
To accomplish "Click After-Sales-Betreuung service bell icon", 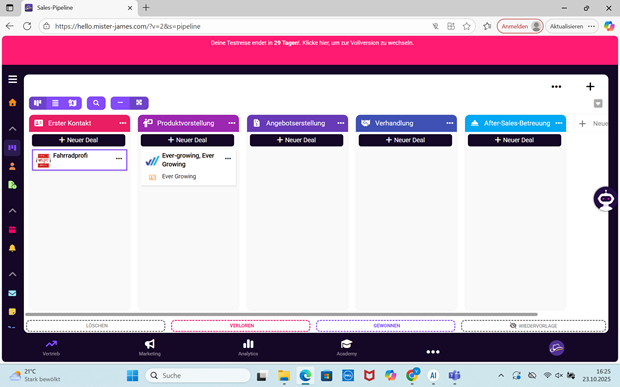I will click(474, 123).
